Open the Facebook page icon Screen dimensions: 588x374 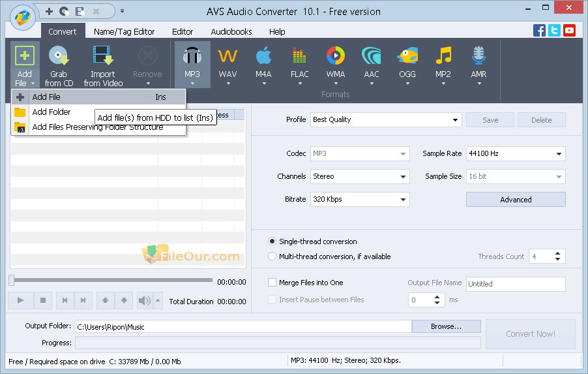[x=539, y=31]
